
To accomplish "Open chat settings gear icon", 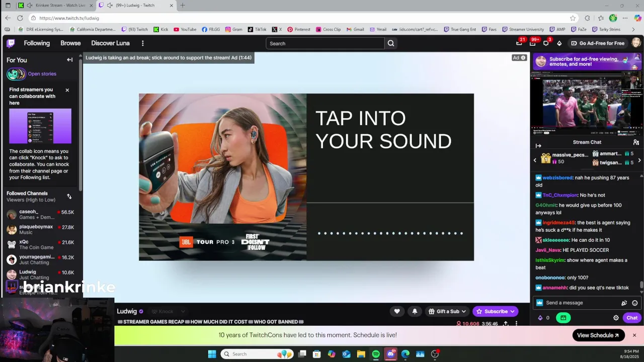I will coord(616,318).
